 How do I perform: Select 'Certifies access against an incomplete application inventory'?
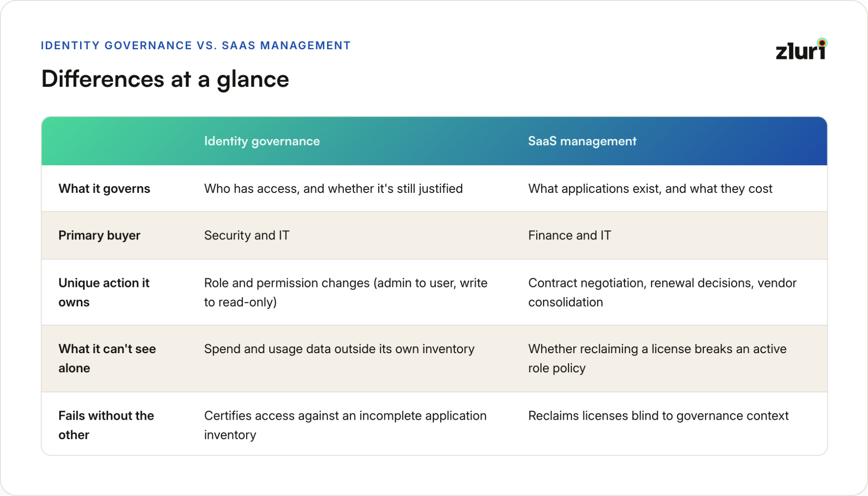pyautogui.click(x=345, y=425)
